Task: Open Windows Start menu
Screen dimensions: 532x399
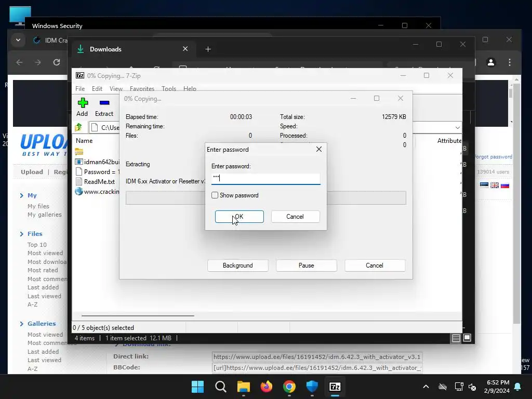Action: [197, 387]
